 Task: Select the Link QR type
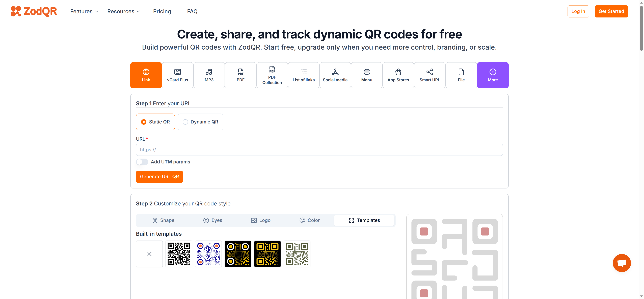146,75
